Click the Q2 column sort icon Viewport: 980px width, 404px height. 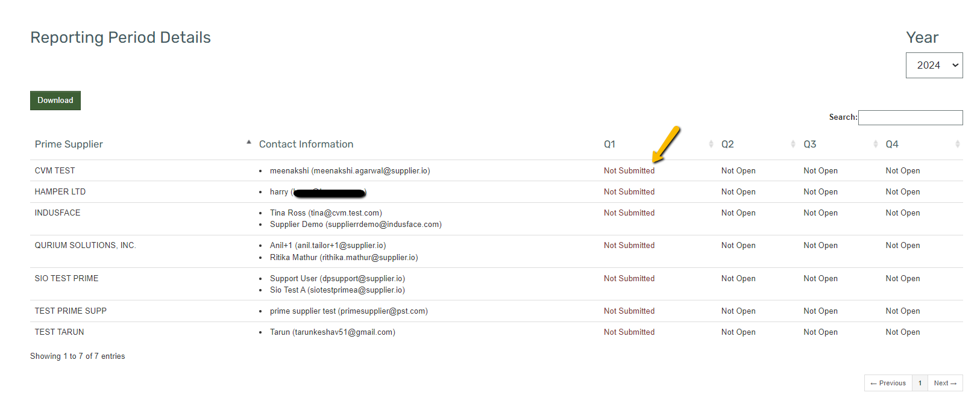click(793, 144)
